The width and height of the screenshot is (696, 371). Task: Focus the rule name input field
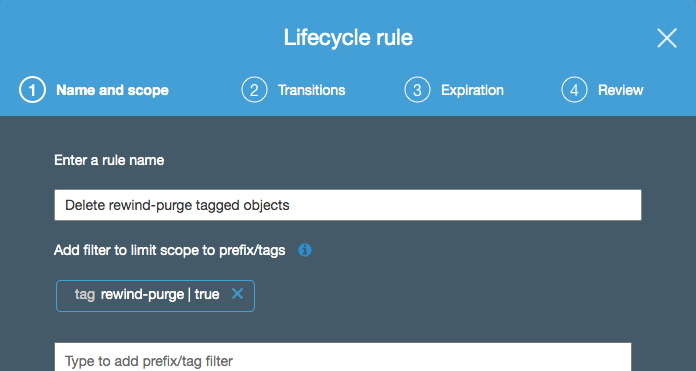(x=348, y=205)
